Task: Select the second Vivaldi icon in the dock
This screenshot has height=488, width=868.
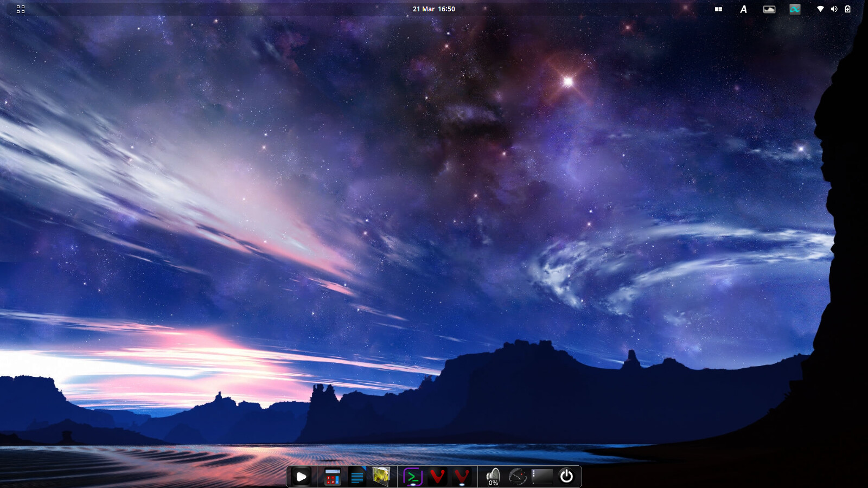Action: [x=461, y=477]
